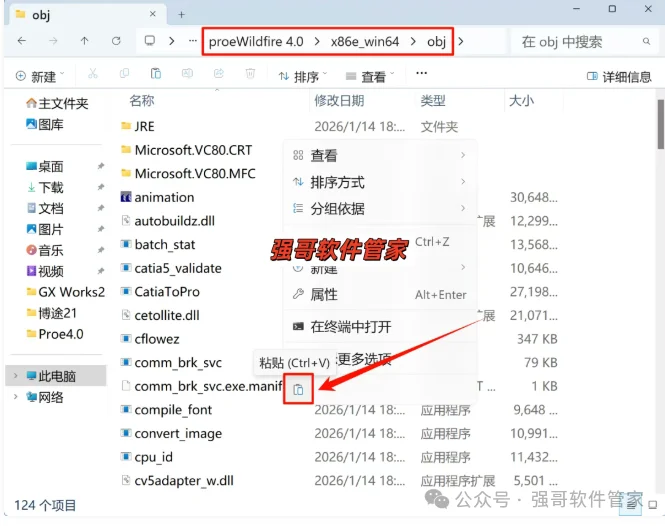665x526 pixels.
Task: Click the autobuildz.dll file icon
Action: (126, 221)
